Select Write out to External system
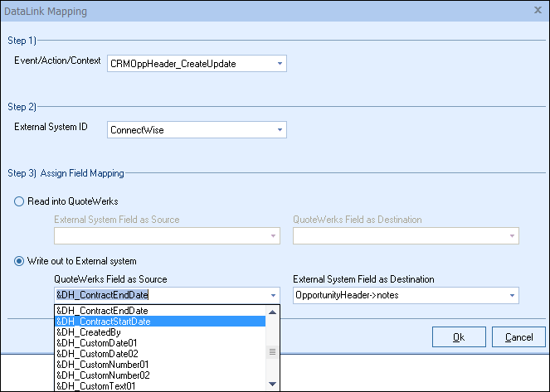The image size is (550, 392). click(x=20, y=261)
